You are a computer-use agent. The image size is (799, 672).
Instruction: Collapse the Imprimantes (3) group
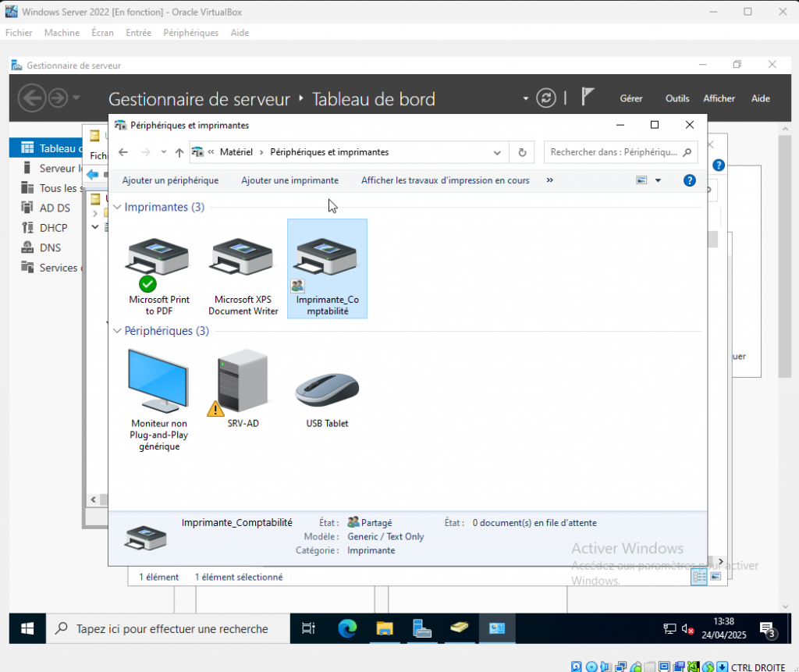[118, 208]
